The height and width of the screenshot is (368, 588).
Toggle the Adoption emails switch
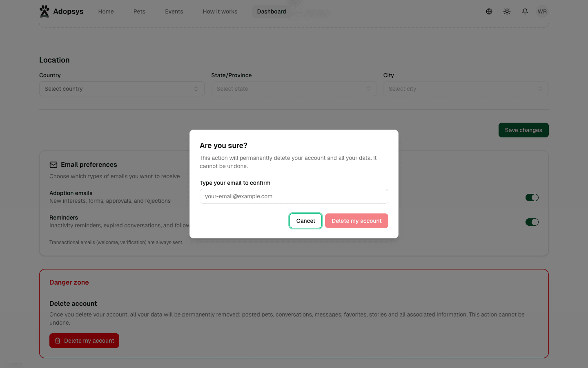[x=532, y=197]
